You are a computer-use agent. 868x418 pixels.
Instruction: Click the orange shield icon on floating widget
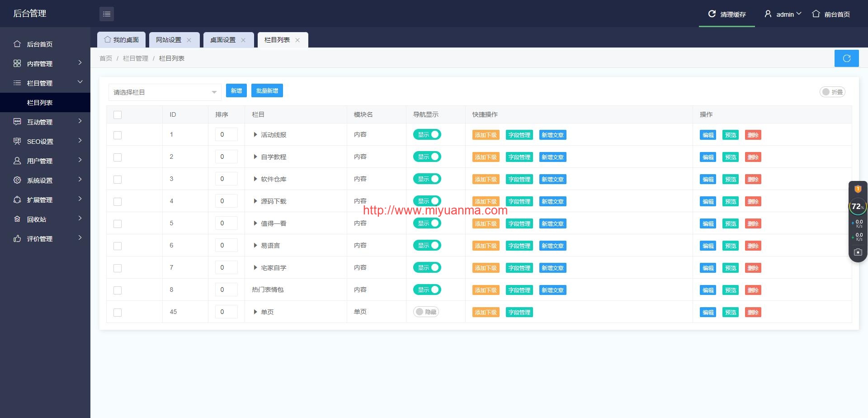point(858,189)
